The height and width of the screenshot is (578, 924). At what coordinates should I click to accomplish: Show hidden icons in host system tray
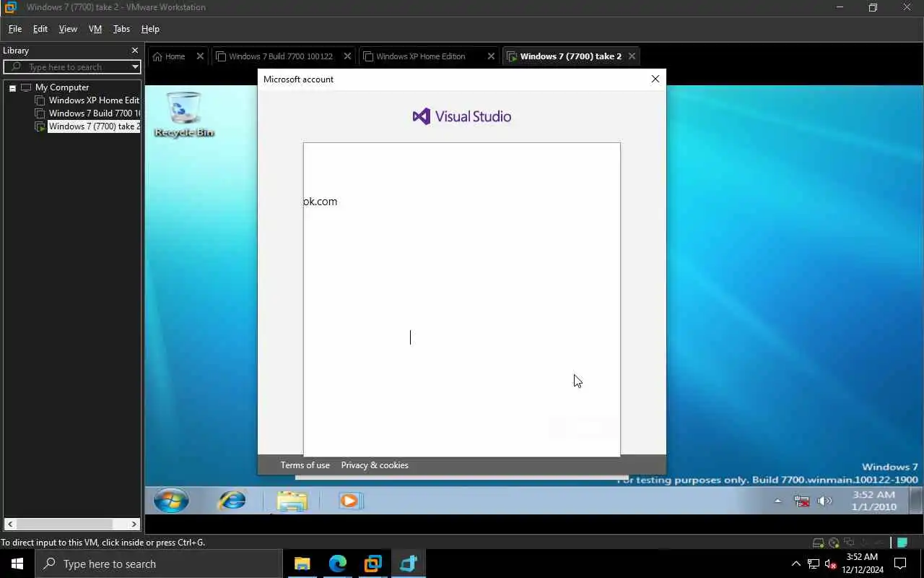[x=796, y=564]
